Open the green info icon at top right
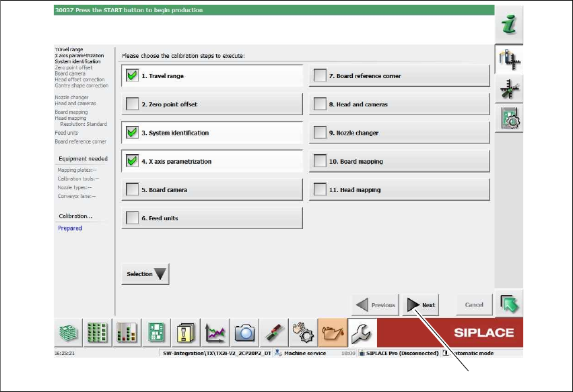 pyautogui.click(x=508, y=25)
